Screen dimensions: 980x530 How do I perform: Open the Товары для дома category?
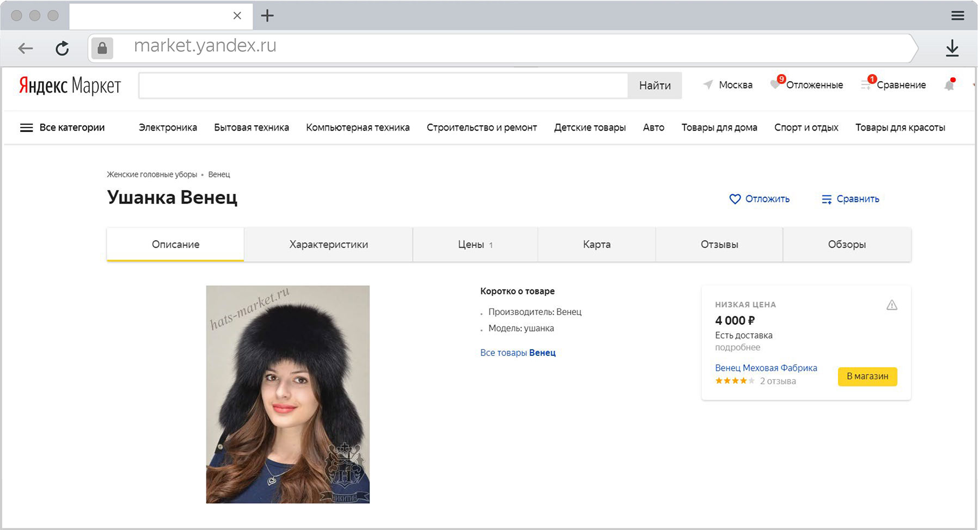pyautogui.click(x=719, y=127)
